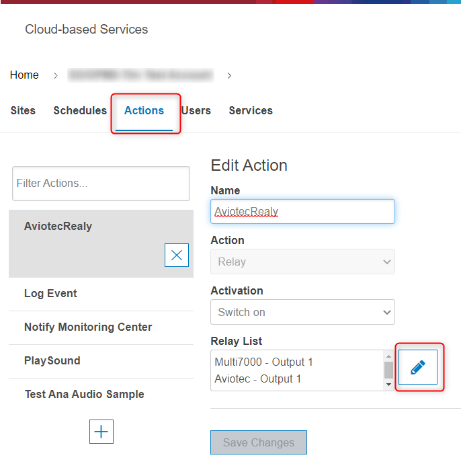Screen dimensions: 461x476
Task: Switch to the Sites tab
Action: [x=23, y=111]
